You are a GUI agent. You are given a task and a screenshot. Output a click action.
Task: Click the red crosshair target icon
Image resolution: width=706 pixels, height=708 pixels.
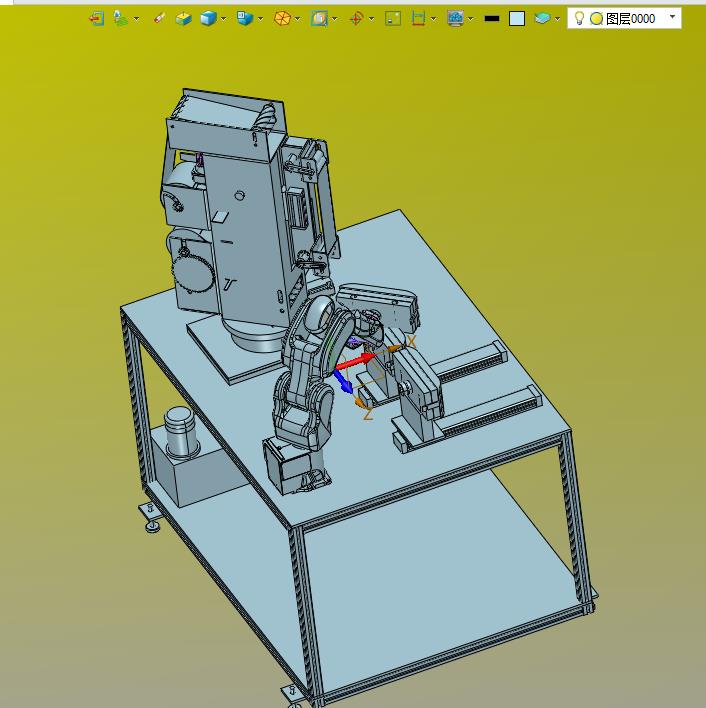pyautogui.click(x=357, y=19)
